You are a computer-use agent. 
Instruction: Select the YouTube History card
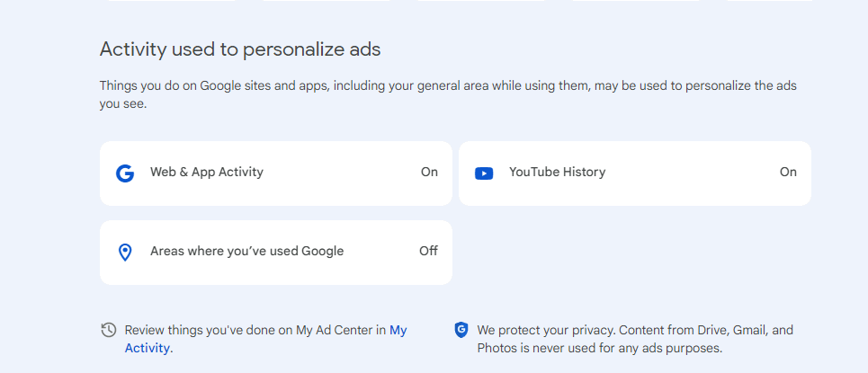635,173
